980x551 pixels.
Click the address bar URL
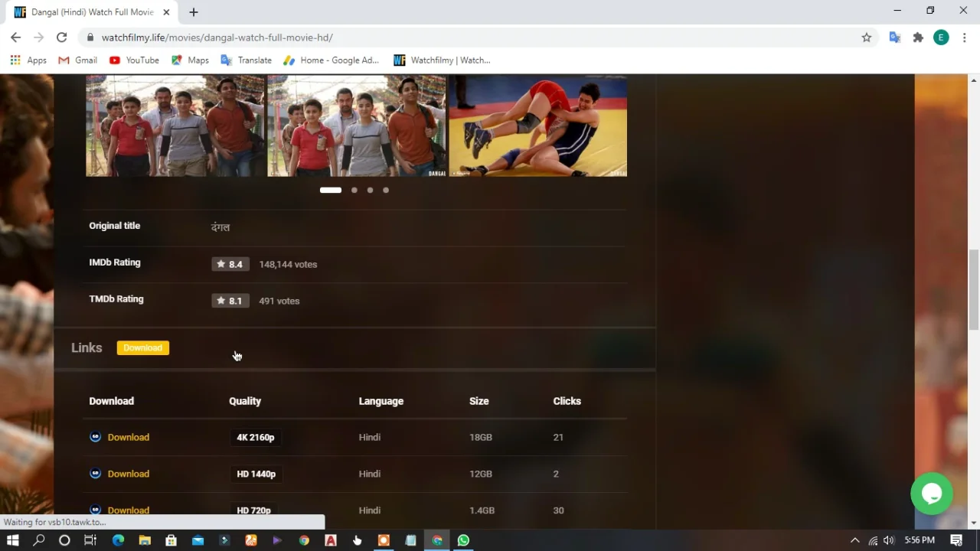(x=217, y=37)
